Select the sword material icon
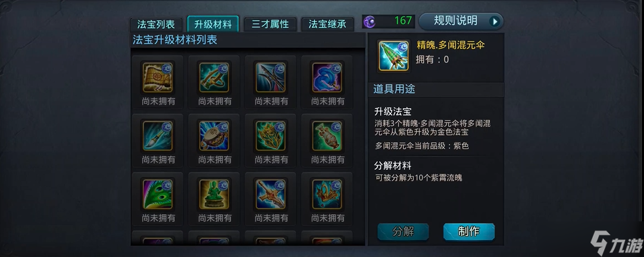The image size is (644, 257). click(x=270, y=194)
